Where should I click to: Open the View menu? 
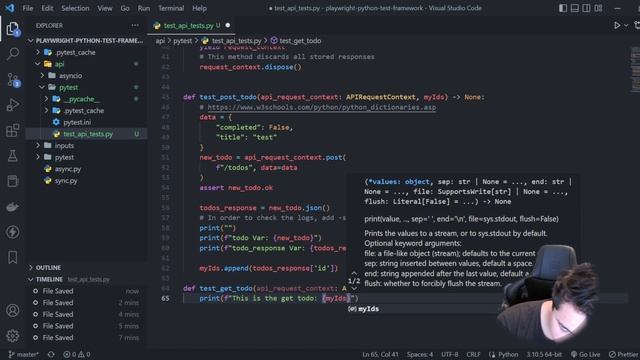pos(104,8)
